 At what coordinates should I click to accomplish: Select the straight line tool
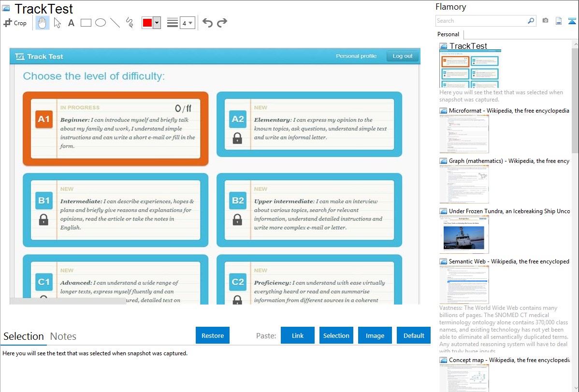[115, 23]
